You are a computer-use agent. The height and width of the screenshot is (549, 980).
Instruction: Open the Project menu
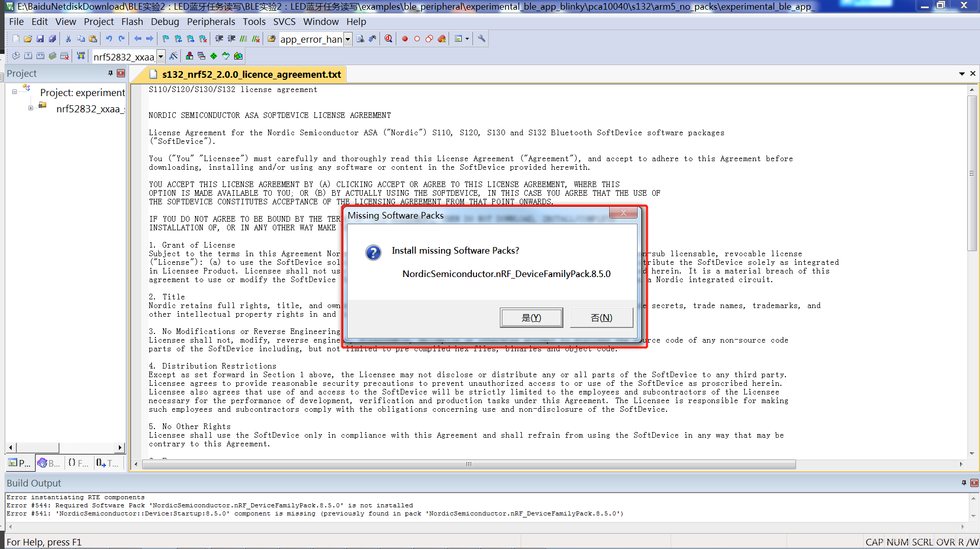99,21
